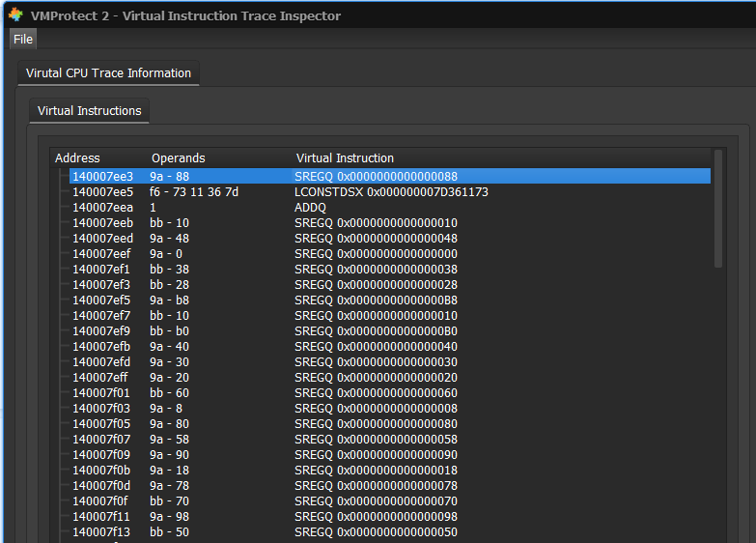This screenshot has height=543, width=756.
Task: Pick the row at address 140007eff
Action: [102, 378]
